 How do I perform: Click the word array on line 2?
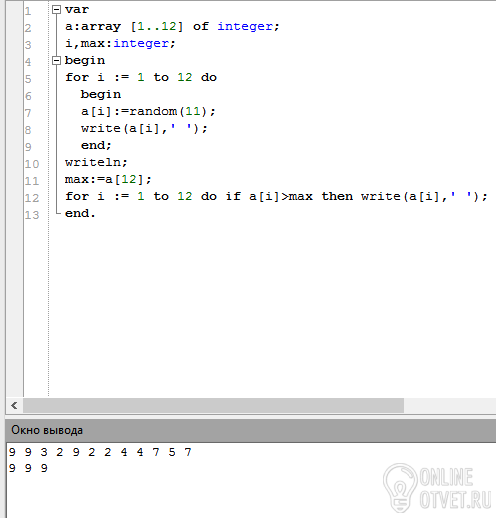click(101, 27)
